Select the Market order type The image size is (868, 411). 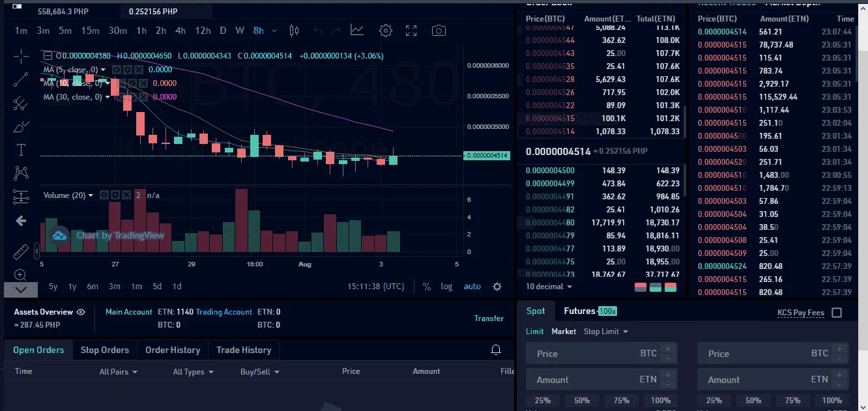point(564,332)
